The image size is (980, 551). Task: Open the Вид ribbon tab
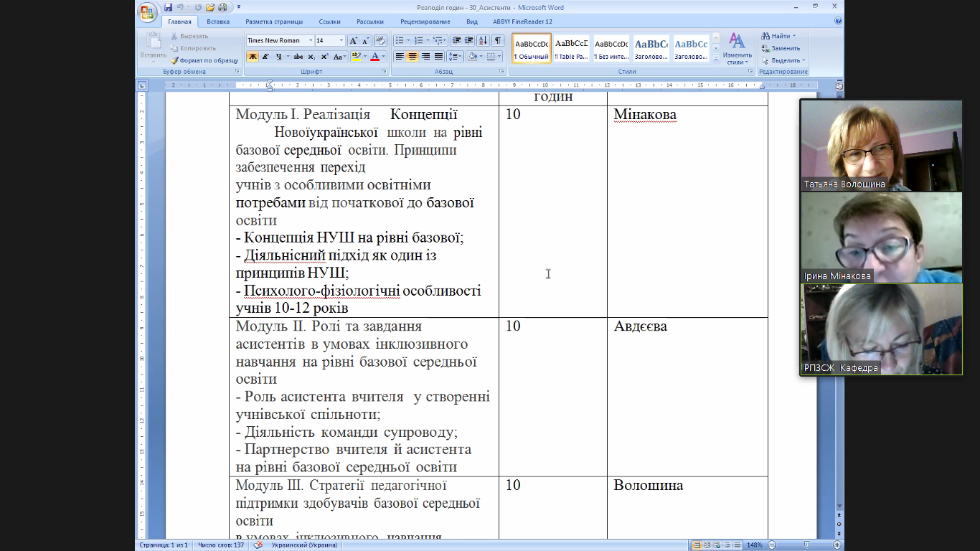(x=472, y=22)
